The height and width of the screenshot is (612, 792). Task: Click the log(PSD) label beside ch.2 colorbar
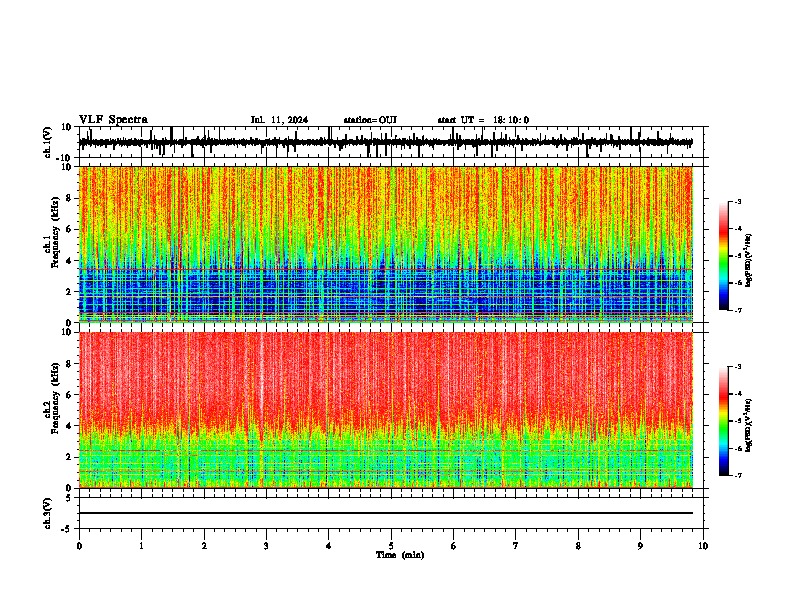pos(749,425)
